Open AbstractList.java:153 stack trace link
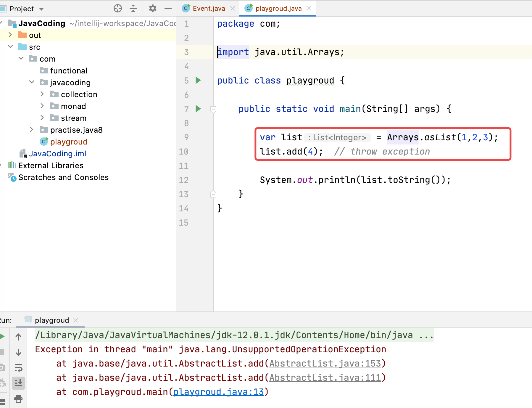 [x=325, y=363]
